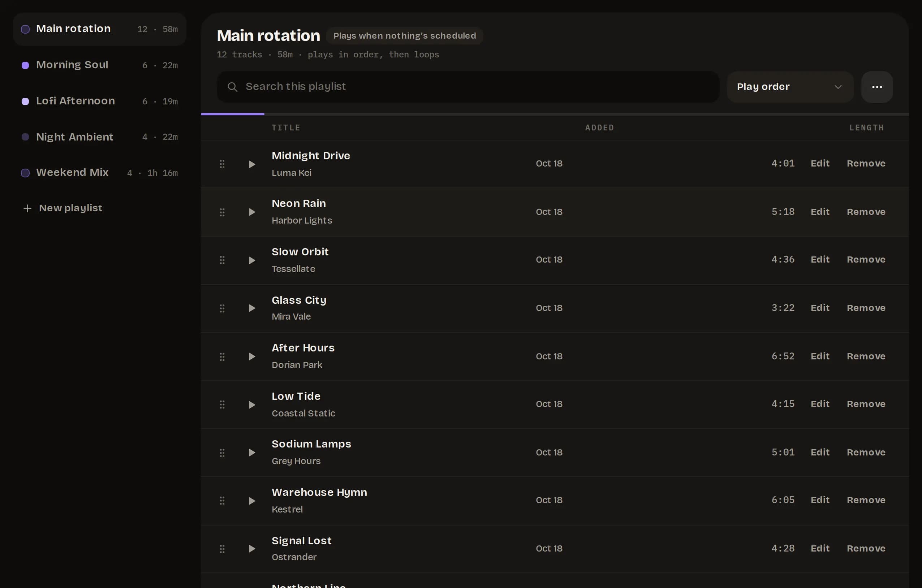The image size is (922, 588).
Task: Edit the Sodium Lamps track
Action: click(x=820, y=452)
